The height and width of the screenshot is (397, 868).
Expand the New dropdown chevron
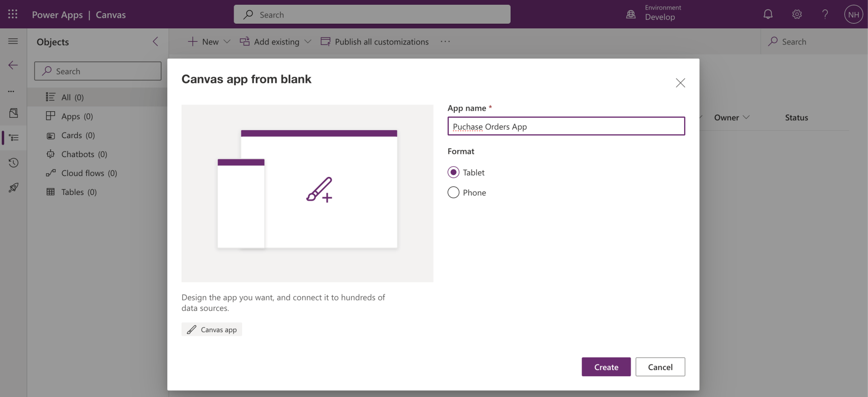point(227,42)
